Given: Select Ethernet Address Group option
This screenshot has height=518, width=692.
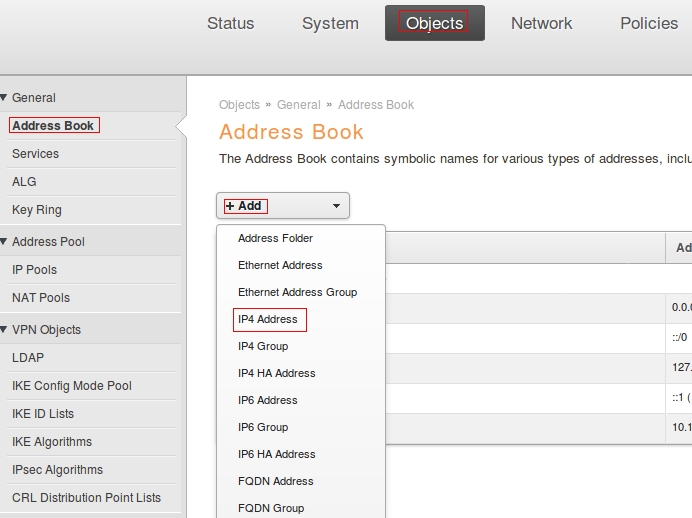Looking at the screenshot, I should pyautogui.click(x=297, y=292).
